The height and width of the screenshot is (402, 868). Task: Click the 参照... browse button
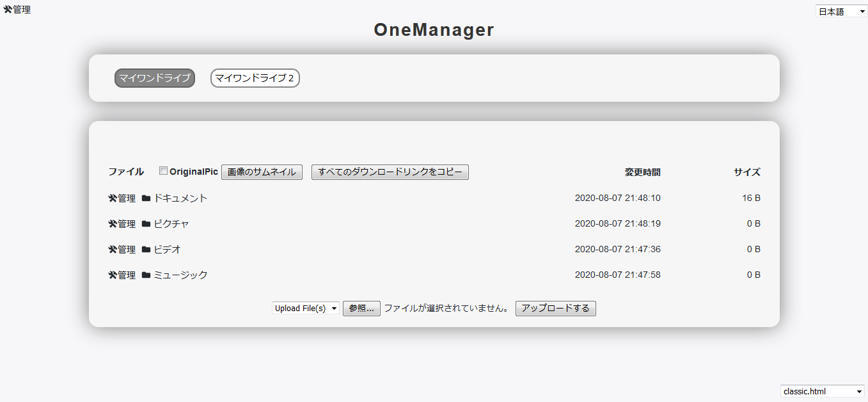(x=362, y=309)
